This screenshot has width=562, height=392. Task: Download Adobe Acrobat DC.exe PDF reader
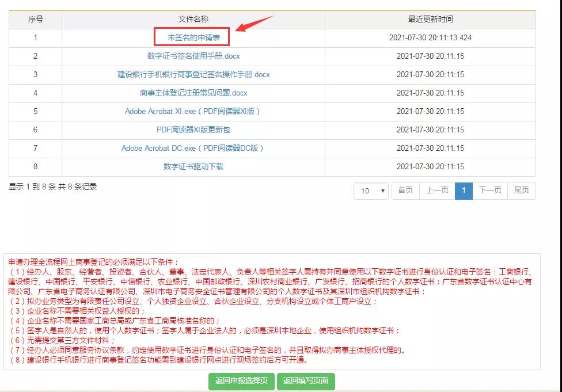click(193, 148)
